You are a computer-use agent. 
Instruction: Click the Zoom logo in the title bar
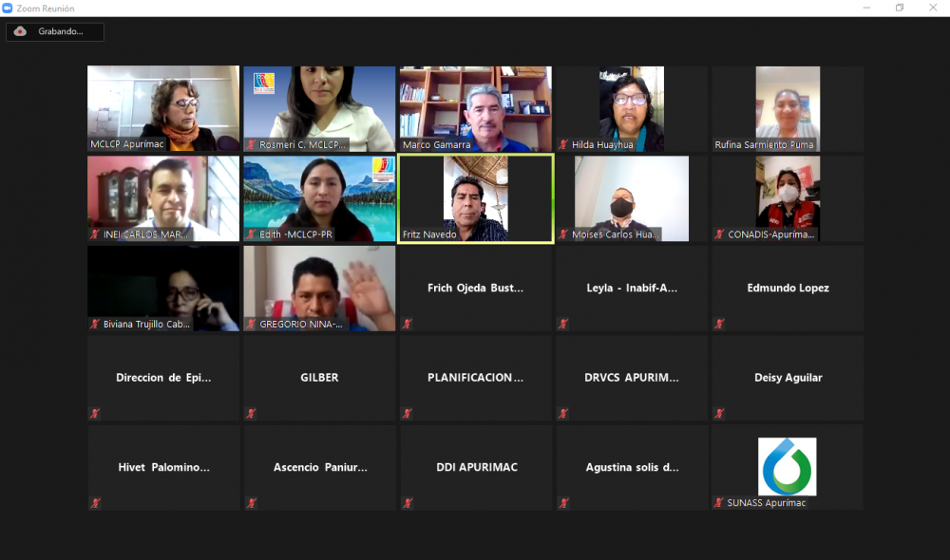click(x=9, y=9)
